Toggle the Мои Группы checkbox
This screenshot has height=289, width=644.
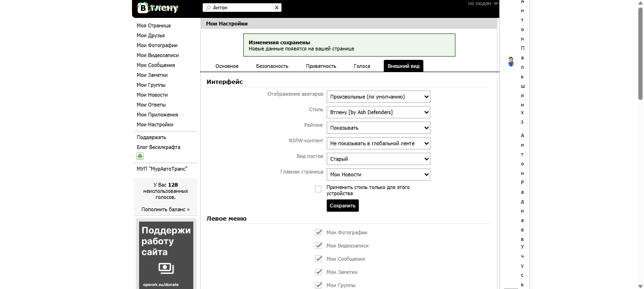click(x=318, y=285)
